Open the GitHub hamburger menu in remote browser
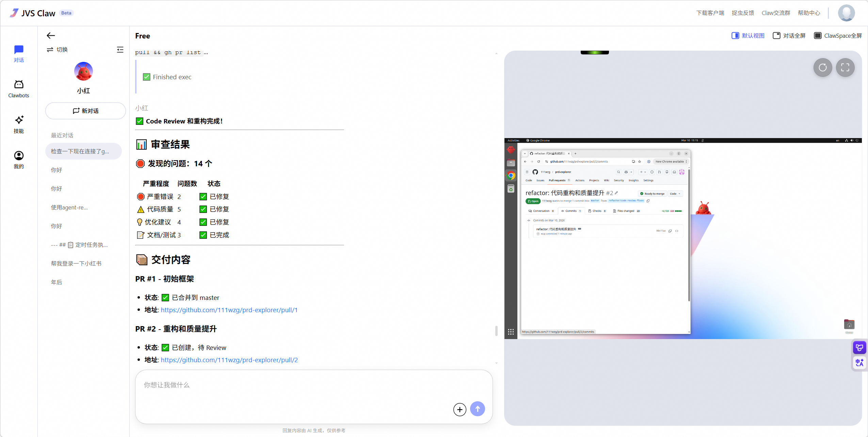The image size is (868, 437). pyautogui.click(x=527, y=172)
